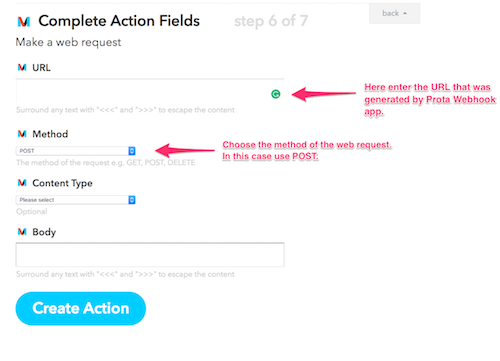This screenshot has width=500, height=361.
Task: Click the Maker icon next to Body label
Action: coord(22,232)
